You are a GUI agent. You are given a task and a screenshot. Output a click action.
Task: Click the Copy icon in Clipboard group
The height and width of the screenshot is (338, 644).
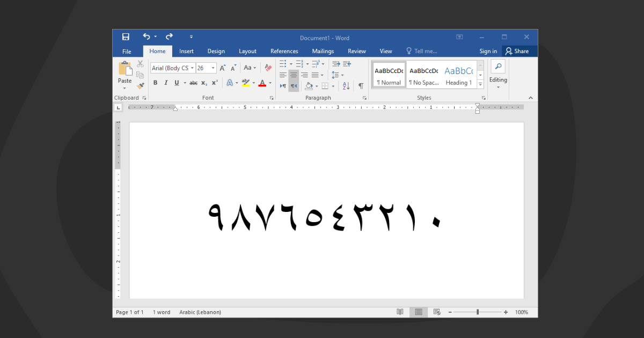click(140, 75)
